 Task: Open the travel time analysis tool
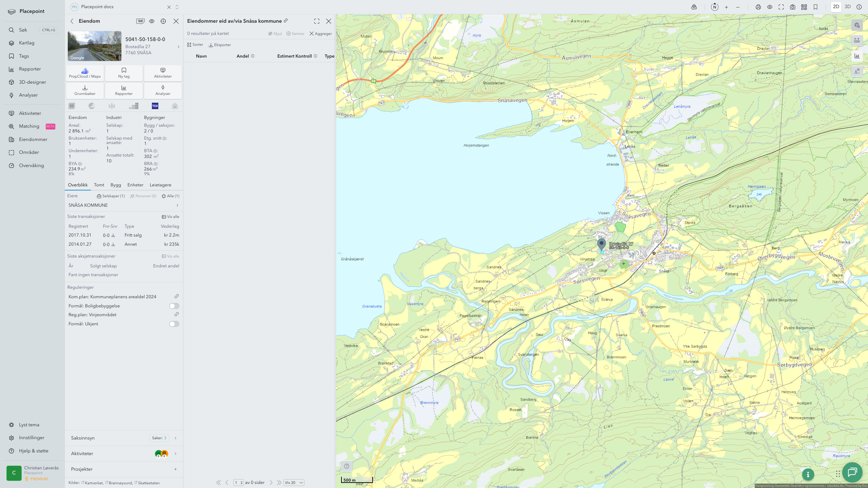click(857, 71)
